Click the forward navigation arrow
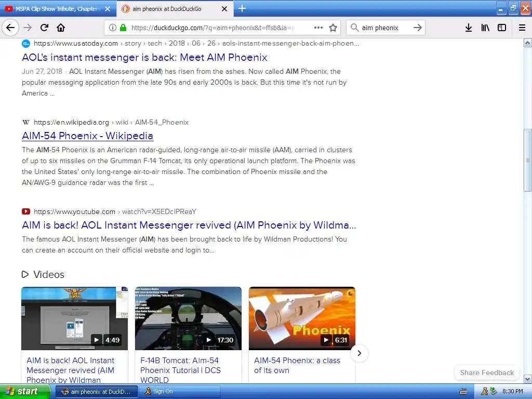Screen dimensions: 532x399 point(28,28)
